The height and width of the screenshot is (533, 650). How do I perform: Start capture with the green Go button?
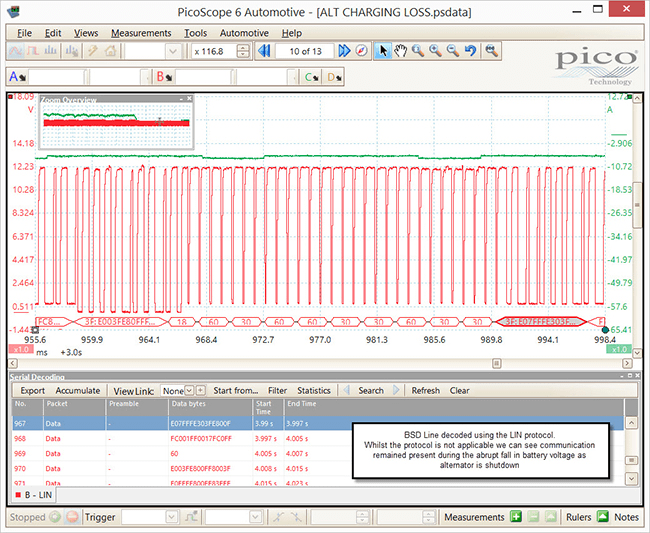tap(55, 517)
